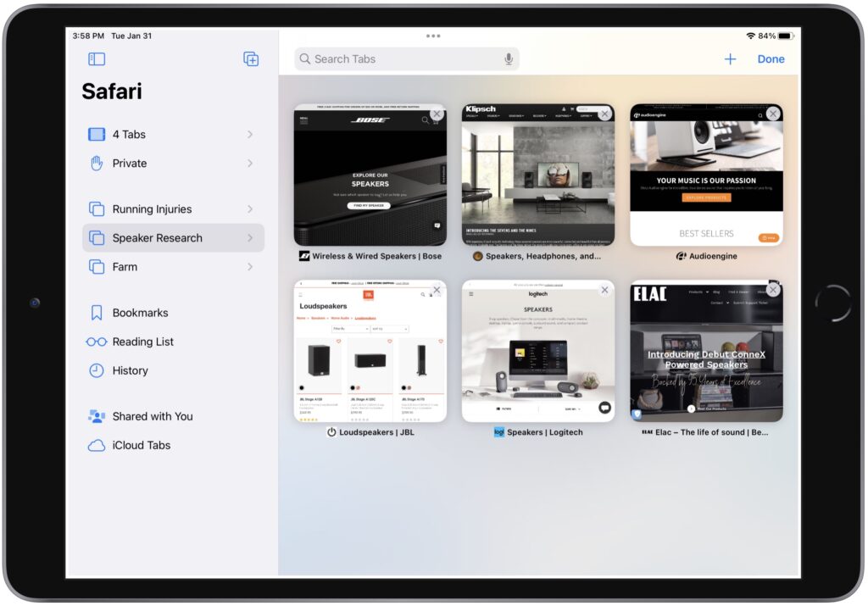The image size is (868, 606).
Task: Open the Farm tab group
Action: pyautogui.click(x=173, y=267)
